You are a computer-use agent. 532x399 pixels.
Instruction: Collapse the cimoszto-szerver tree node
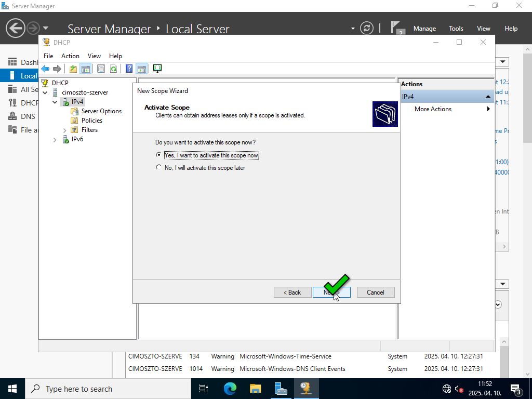tap(45, 92)
